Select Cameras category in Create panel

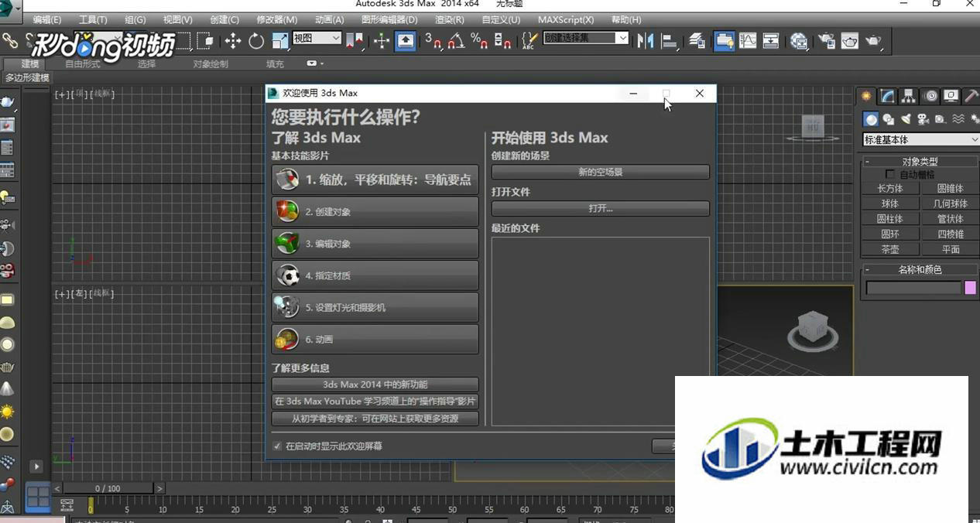pos(923,119)
